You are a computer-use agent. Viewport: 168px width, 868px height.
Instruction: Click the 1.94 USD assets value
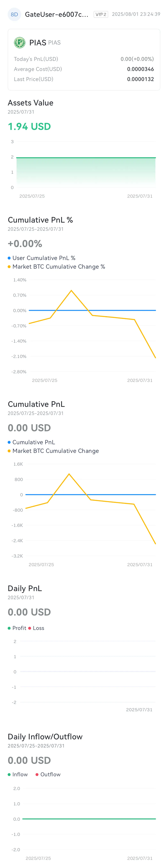29,127
